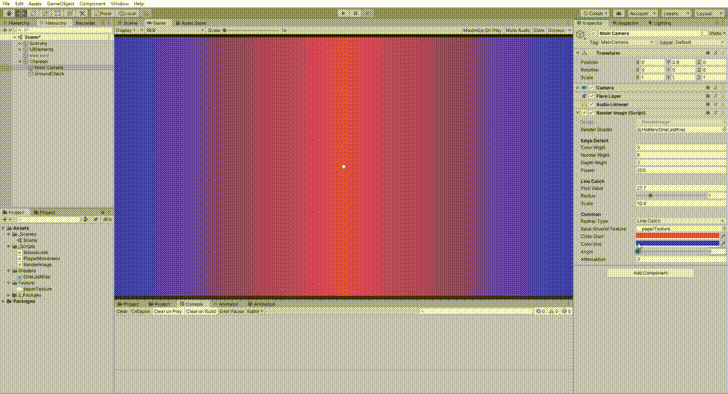Click the blue Color End swatch
This screenshot has width=728, height=394.
[x=677, y=244]
